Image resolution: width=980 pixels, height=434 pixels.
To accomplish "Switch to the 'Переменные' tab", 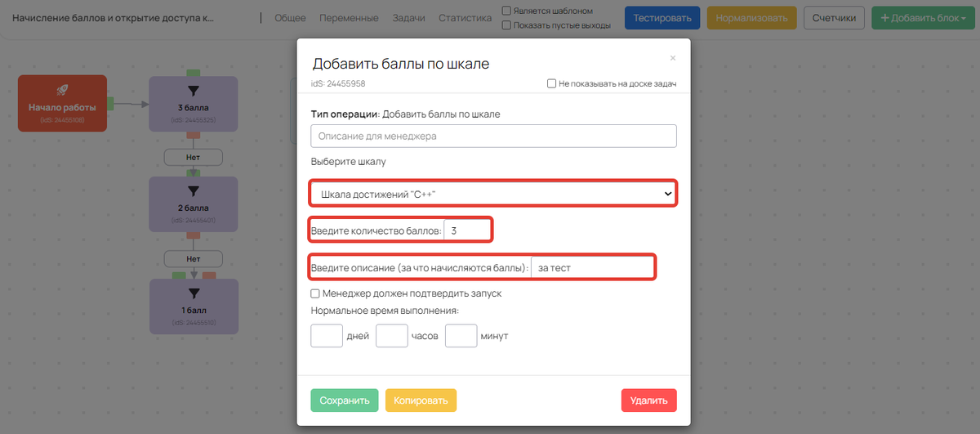I will [349, 18].
